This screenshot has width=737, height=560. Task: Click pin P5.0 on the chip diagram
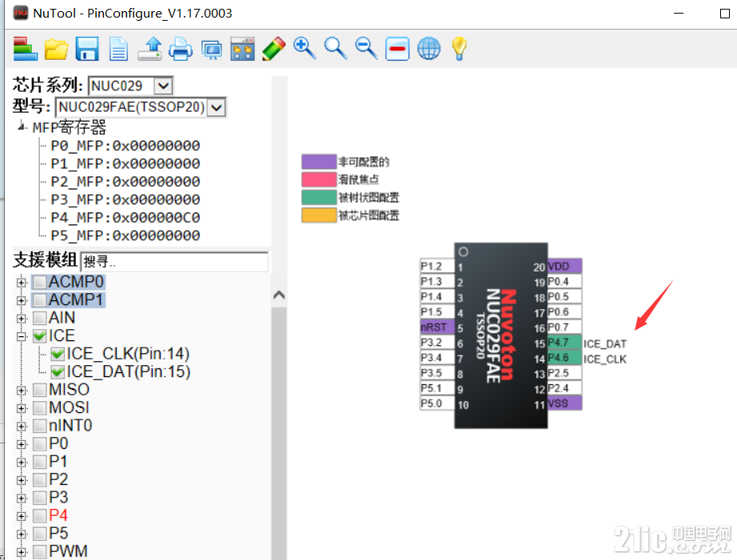[436, 403]
